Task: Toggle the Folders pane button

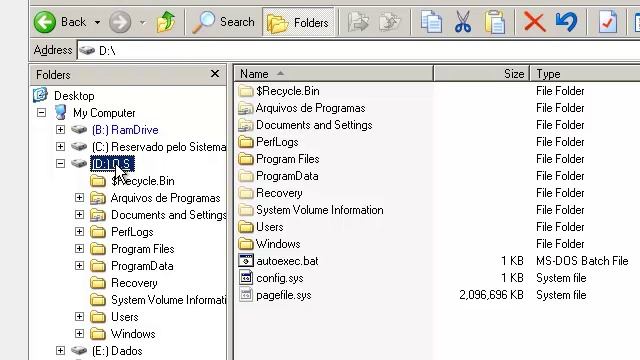Action: tap(298, 22)
